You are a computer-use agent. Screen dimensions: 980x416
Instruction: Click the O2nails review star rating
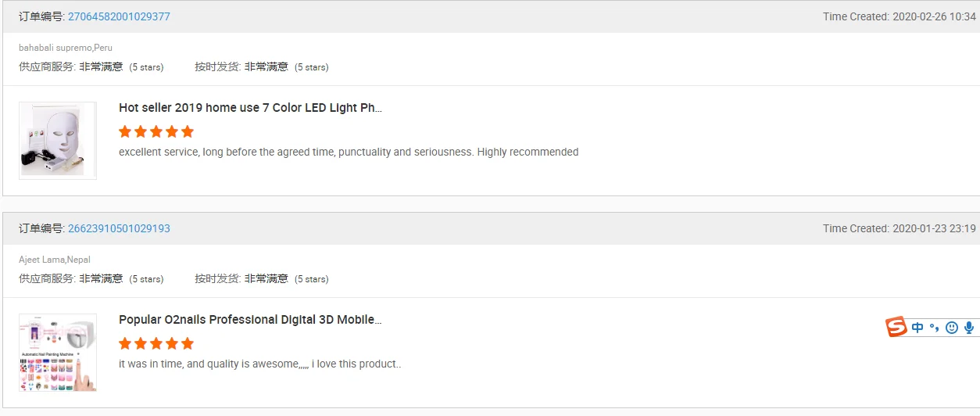click(x=156, y=343)
